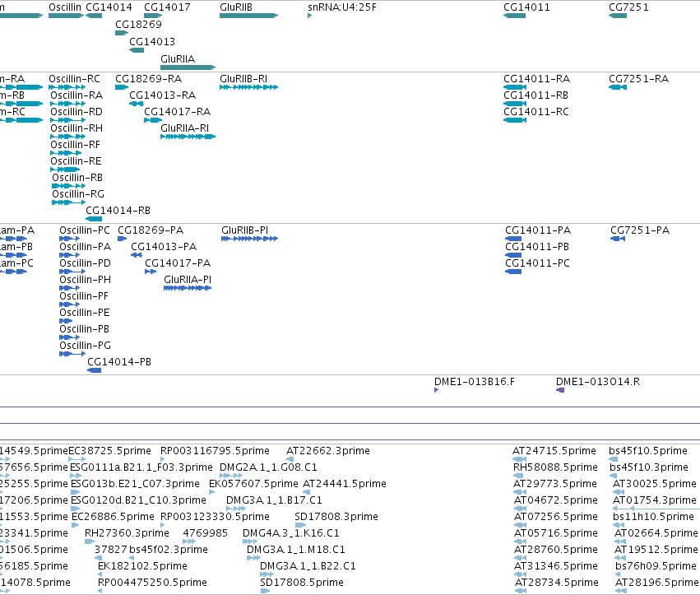This screenshot has width=700, height=595.
Task: Select the CG14014 gene label
Action: click(x=109, y=7)
